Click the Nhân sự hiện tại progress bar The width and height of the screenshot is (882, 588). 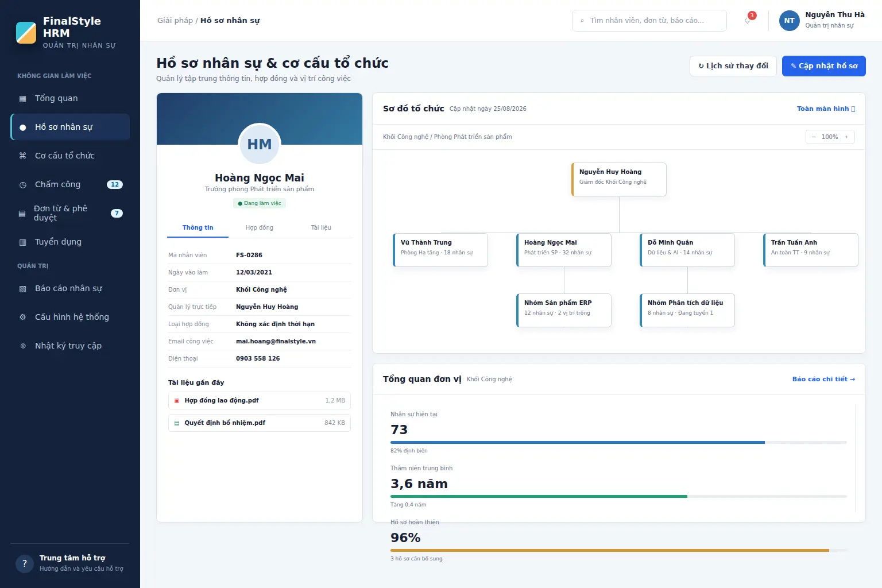coord(618,443)
